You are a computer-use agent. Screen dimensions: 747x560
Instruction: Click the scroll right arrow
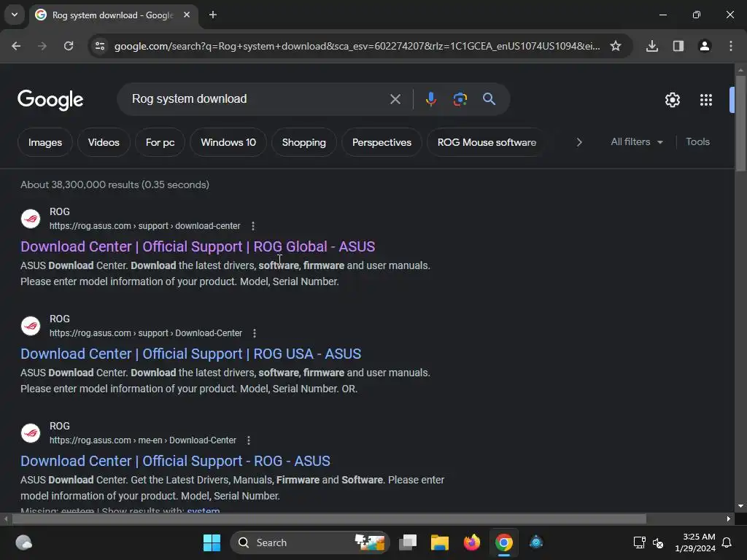(729, 518)
